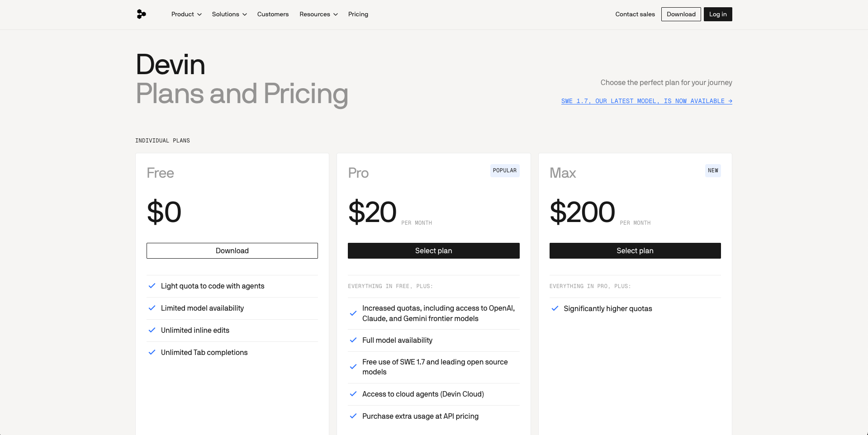Go to the Customers page
Viewport: 868px width, 435px height.
[x=273, y=14]
